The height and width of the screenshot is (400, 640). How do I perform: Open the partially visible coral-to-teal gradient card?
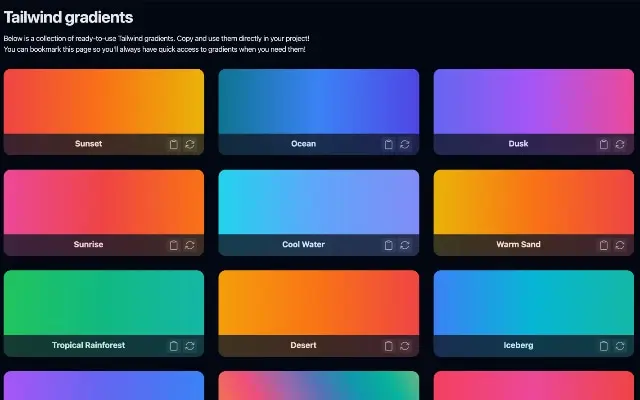(319, 386)
